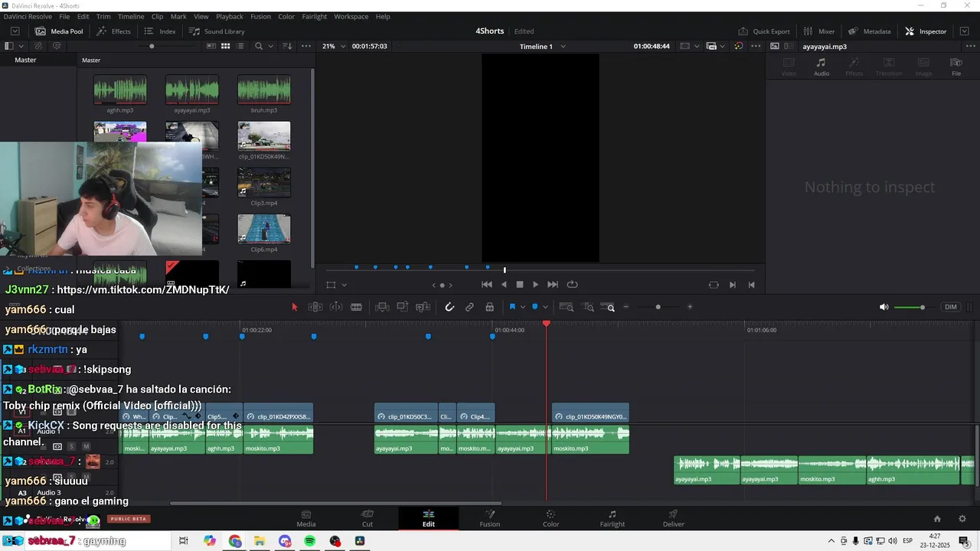Open marker color dropdown arrow
Image resolution: width=980 pixels, height=551 pixels.
545,307
